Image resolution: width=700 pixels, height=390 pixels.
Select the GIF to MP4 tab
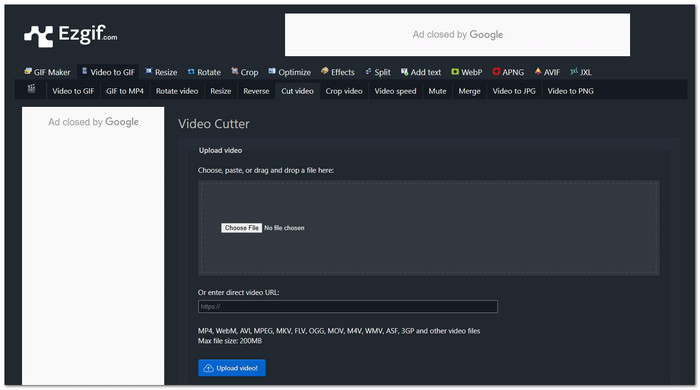pyautogui.click(x=125, y=91)
